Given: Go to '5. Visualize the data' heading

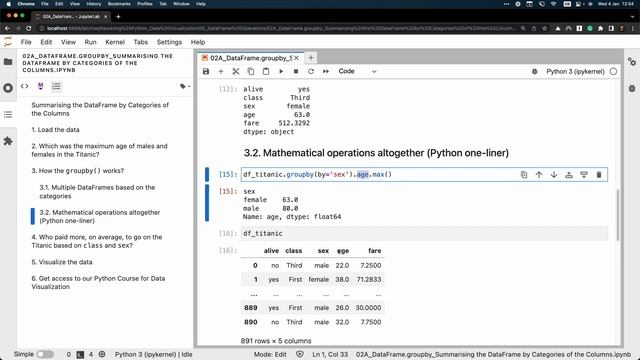Looking at the screenshot, I should pos(62,262).
